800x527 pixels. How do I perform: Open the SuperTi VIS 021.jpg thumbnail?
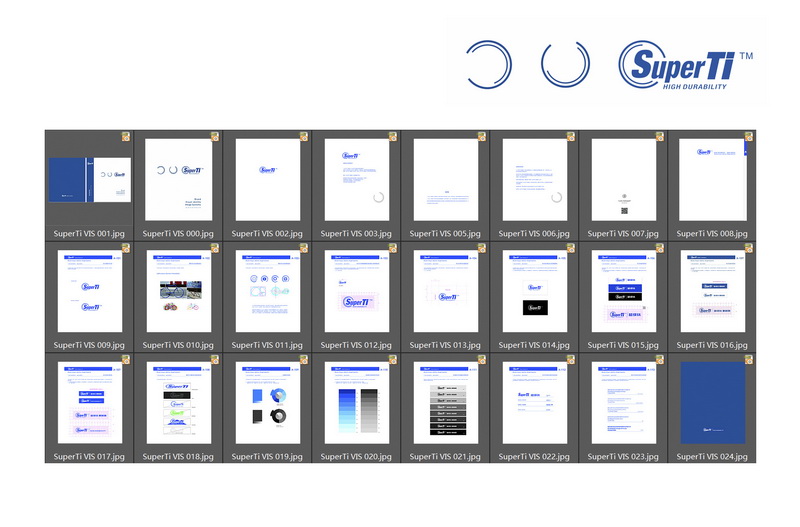pyautogui.click(x=446, y=403)
